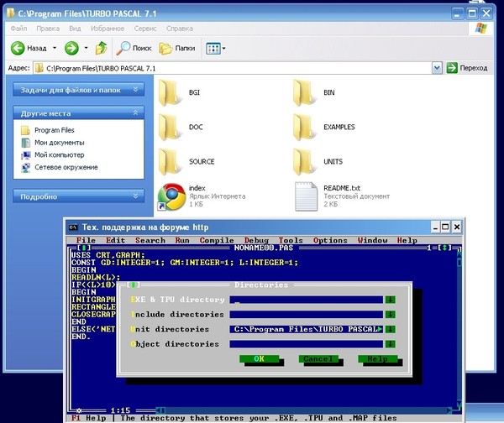This screenshot has height=423, width=504.
Task: Collapse the Другие места panel
Action: click(x=135, y=113)
